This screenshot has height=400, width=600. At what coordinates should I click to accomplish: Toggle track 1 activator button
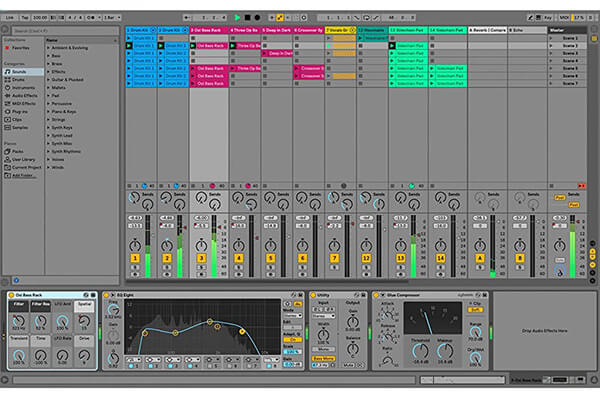pos(135,258)
